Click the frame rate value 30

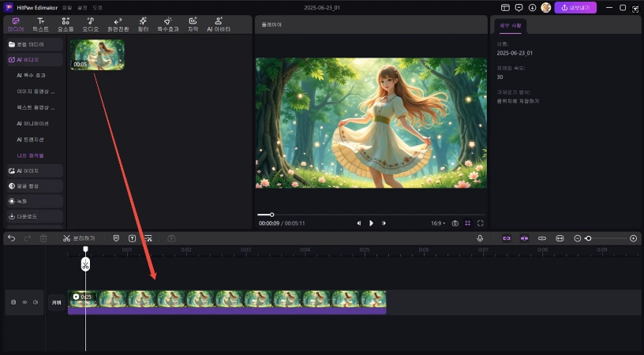[500, 77]
